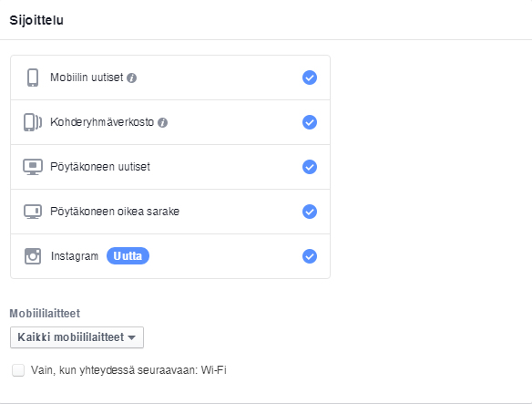Click the Kohderyhmäverkosto phone-with-waves icon
Viewport: 532px width, 404px height.
click(33, 122)
